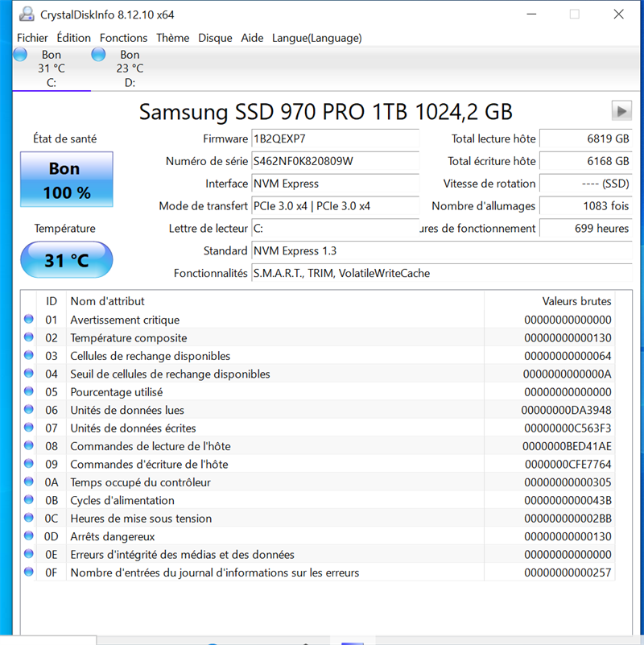The image size is (644, 645).
Task: Click the Lettre de lecteur field
Action: click(335, 229)
